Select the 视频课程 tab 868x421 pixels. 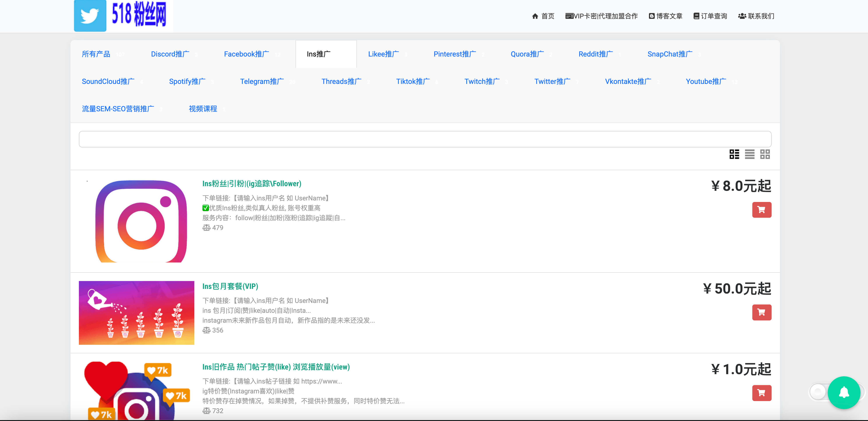(207, 109)
